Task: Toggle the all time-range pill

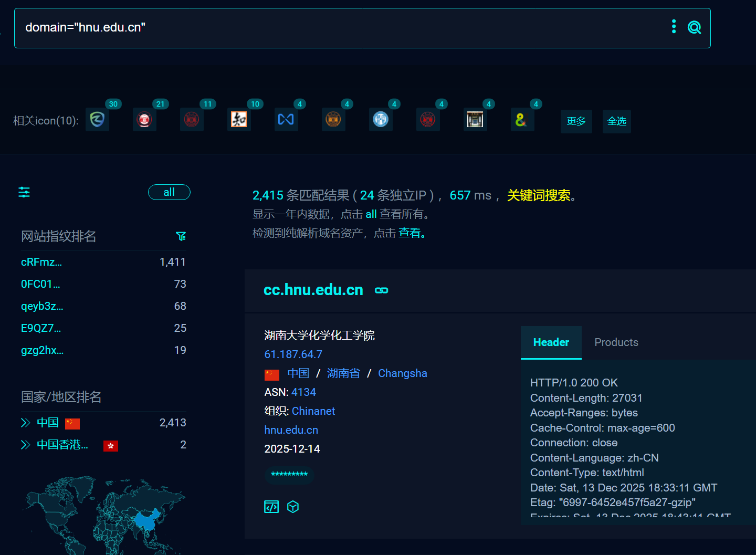Action: 169,192
